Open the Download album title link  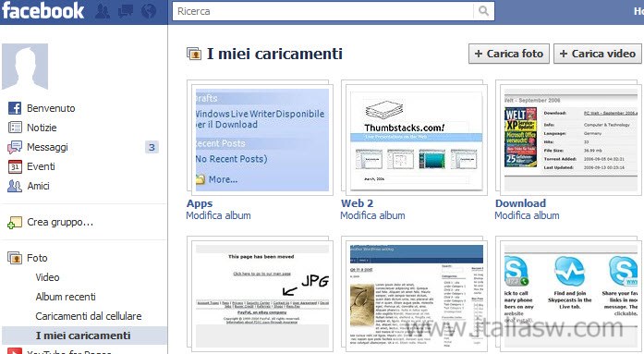[x=520, y=202]
